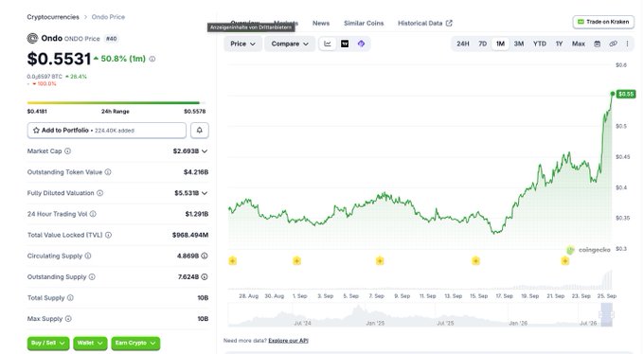Switch to TradingView chart icon
Screen dimensions: 644x354
pos(345,44)
